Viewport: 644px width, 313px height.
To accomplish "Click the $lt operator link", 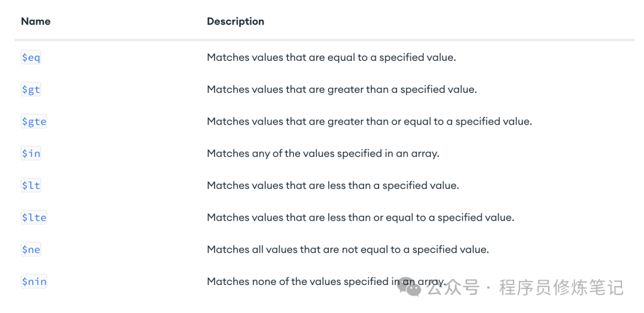I will click(x=31, y=185).
